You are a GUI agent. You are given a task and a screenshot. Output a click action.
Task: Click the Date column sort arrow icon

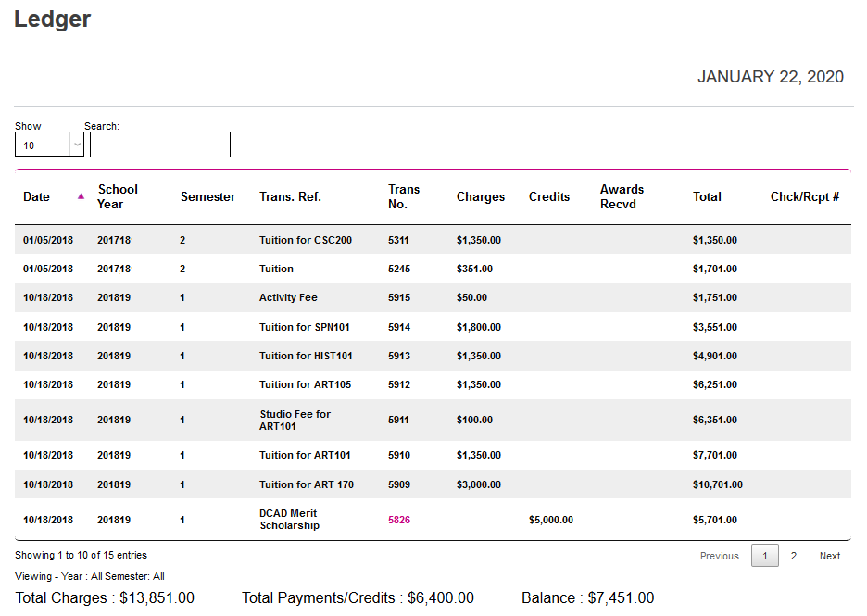pos(81,196)
